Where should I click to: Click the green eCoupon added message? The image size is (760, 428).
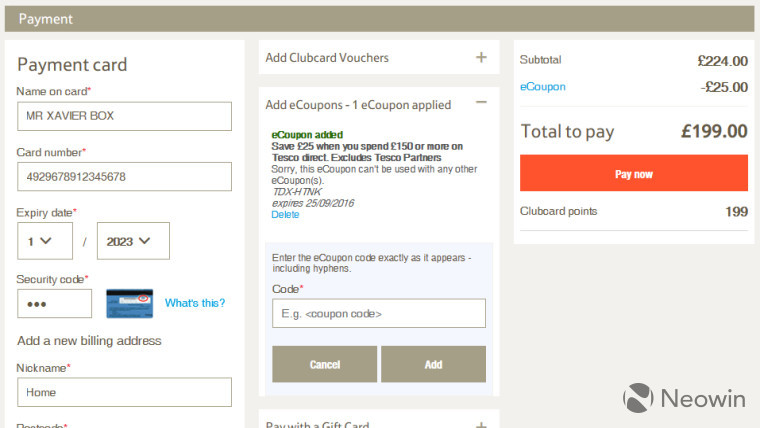point(307,135)
